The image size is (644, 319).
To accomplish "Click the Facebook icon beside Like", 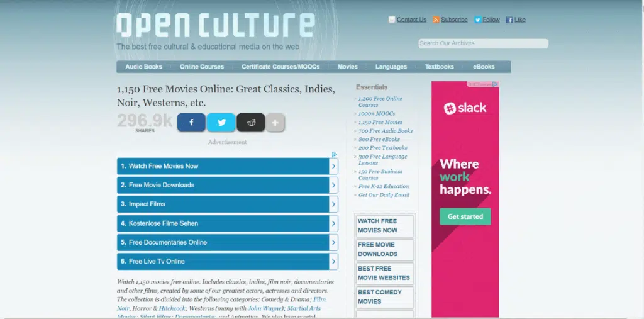I will pos(509,20).
